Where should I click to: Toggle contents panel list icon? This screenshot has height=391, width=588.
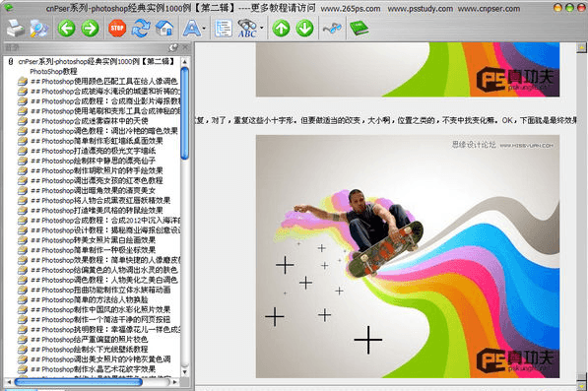224,29
